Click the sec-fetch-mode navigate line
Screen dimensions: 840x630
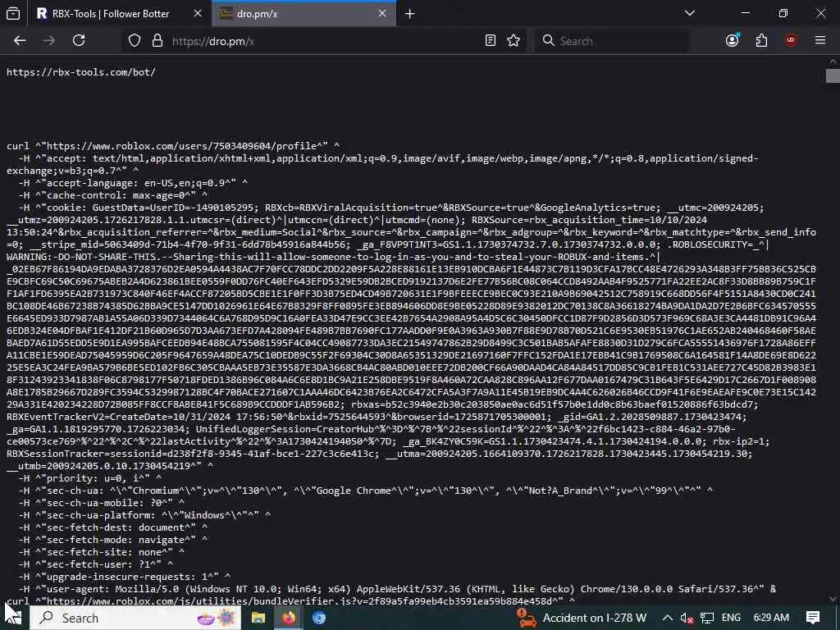(113, 540)
